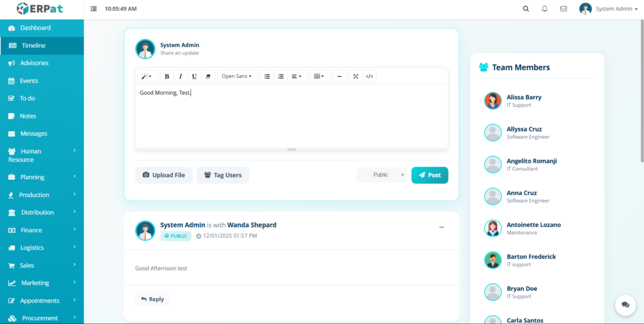Open the mail envelope icon in header
Image resolution: width=644 pixels, height=324 pixels.
coord(563,9)
